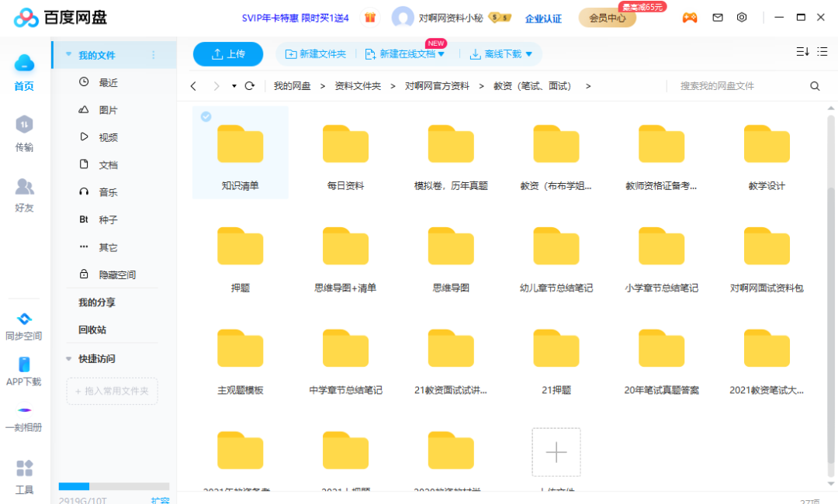Open the 工具 tools icon
The height and width of the screenshot is (504, 838).
click(24, 468)
